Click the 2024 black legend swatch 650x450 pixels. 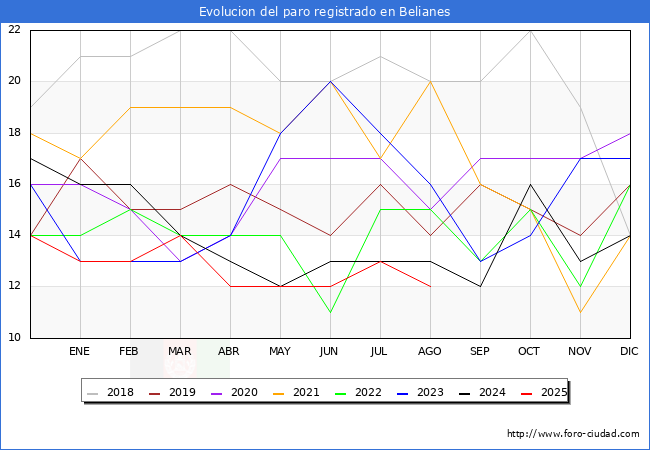point(465,393)
